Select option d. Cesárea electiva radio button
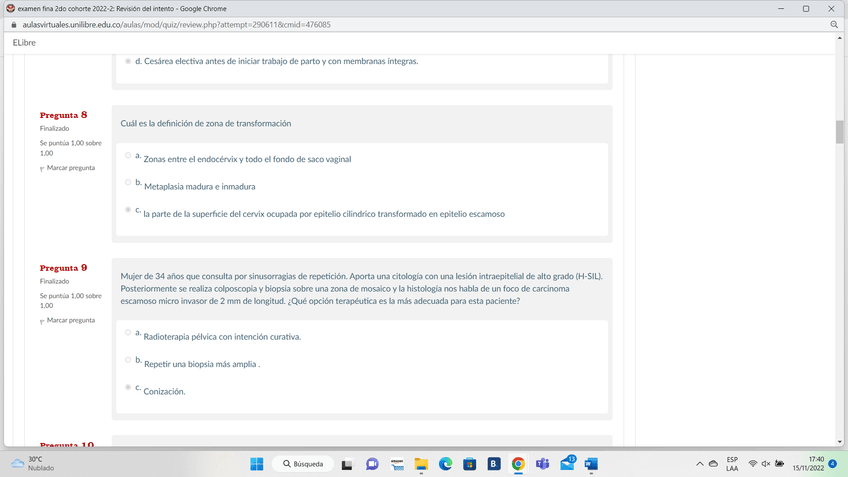 click(x=128, y=61)
